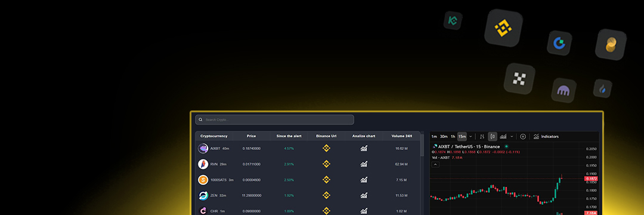644x215 pixels.
Task: Click the 2.91% change value
Action: coord(289,164)
